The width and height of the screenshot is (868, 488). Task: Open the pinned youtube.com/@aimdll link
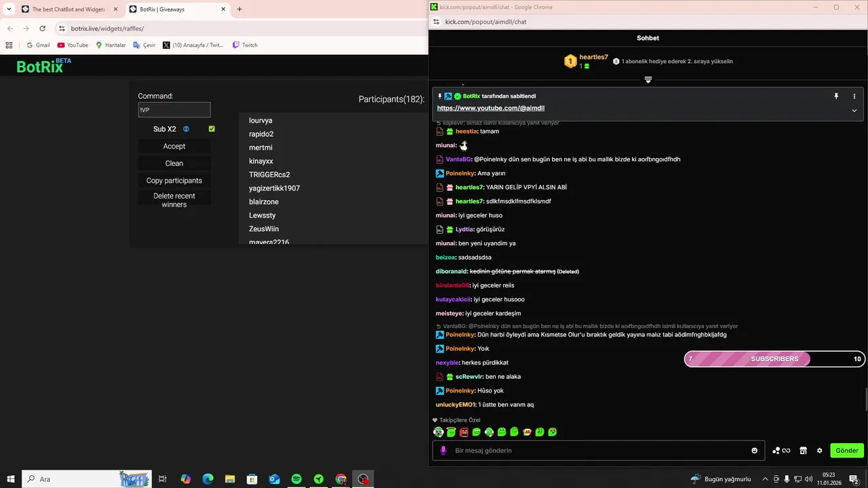point(491,108)
